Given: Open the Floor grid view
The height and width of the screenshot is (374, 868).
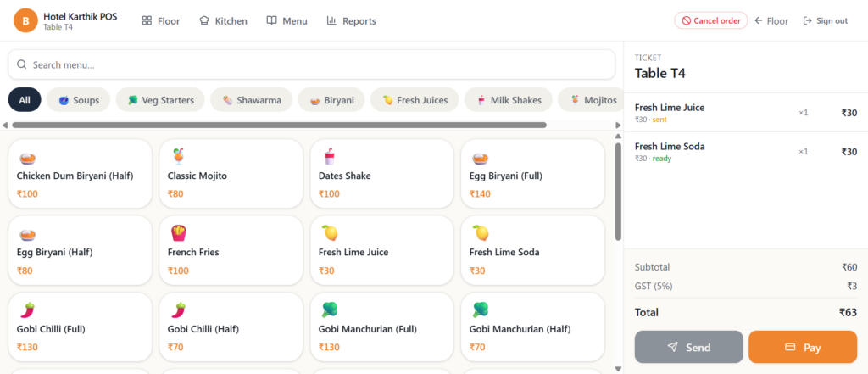Looking at the screenshot, I should click(x=161, y=21).
